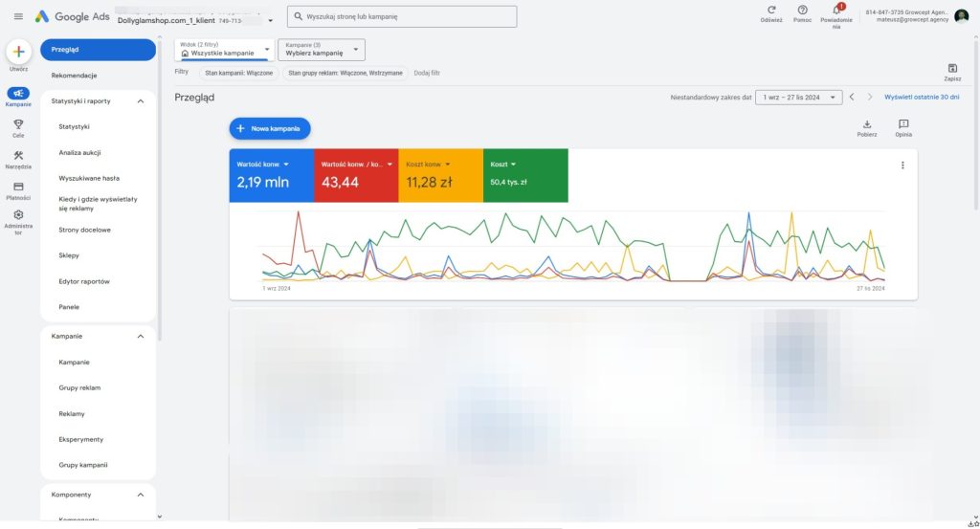Click the campaign search field
The width and height of the screenshot is (980, 529).
click(x=402, y=17)
